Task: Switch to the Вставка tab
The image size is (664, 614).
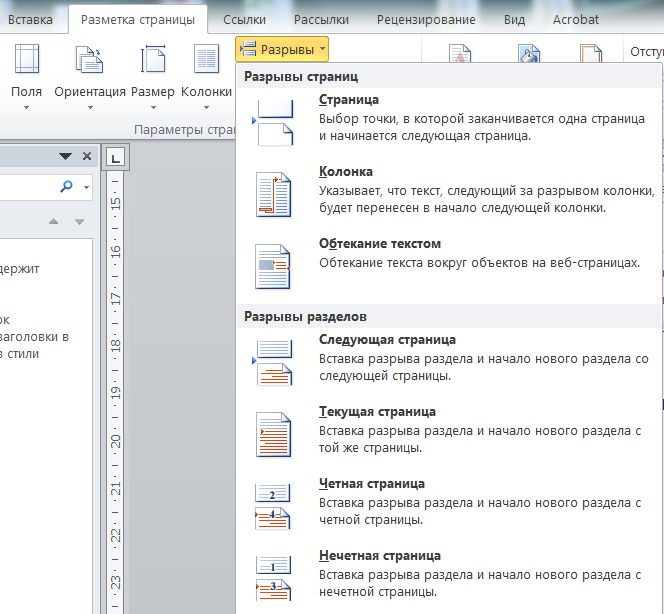Action: (x=30, y=19)
